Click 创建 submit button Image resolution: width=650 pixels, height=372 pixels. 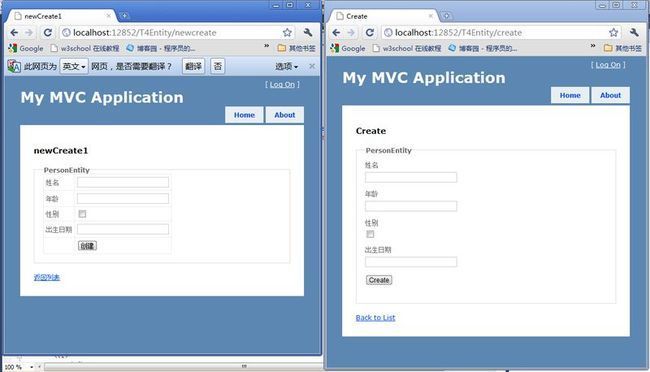(87, 246)
